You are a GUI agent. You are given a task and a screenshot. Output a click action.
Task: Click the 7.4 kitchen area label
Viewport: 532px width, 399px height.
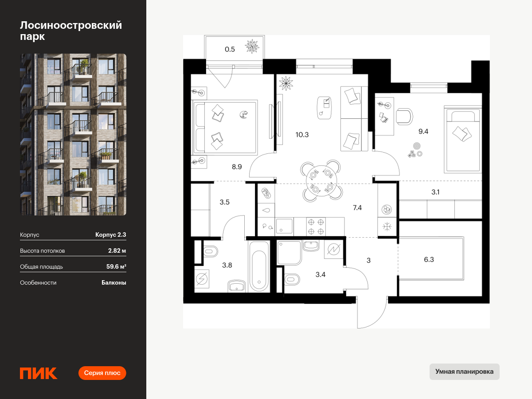click(357, 207)
